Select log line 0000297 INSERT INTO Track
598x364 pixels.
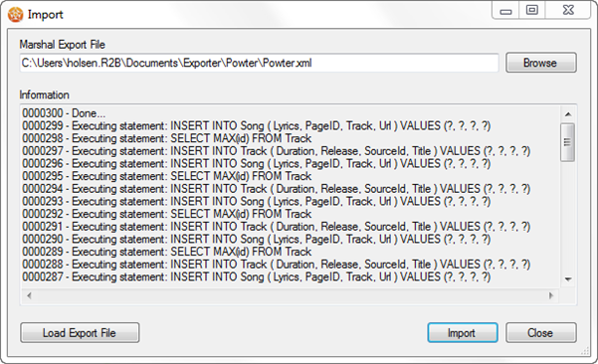pyautogui.click(x=277, y=151)
